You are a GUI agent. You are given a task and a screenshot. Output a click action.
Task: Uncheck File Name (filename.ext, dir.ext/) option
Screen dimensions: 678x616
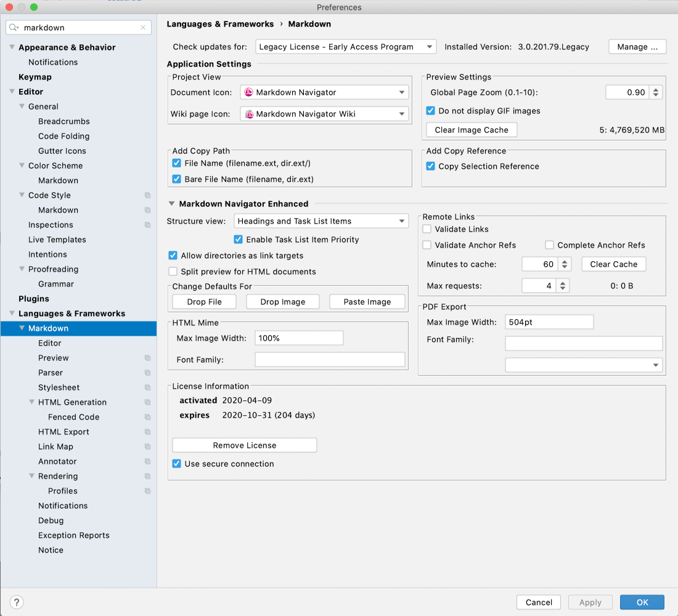pos(176,163)
